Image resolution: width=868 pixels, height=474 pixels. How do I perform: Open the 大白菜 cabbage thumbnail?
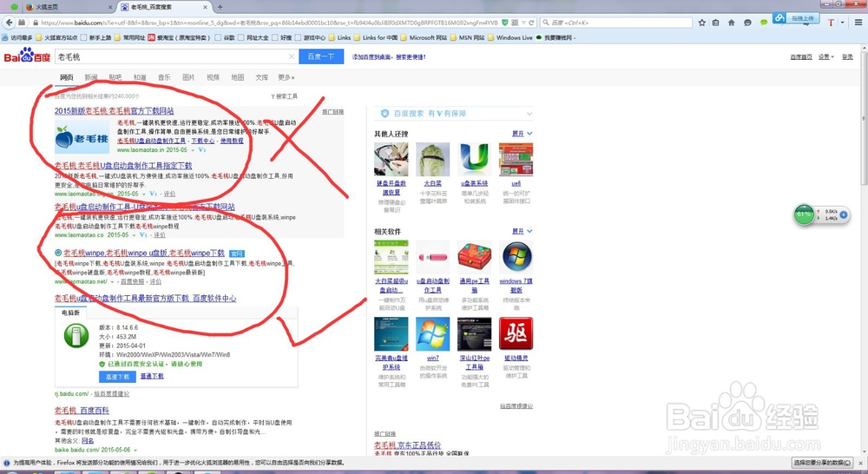(432, 160)
